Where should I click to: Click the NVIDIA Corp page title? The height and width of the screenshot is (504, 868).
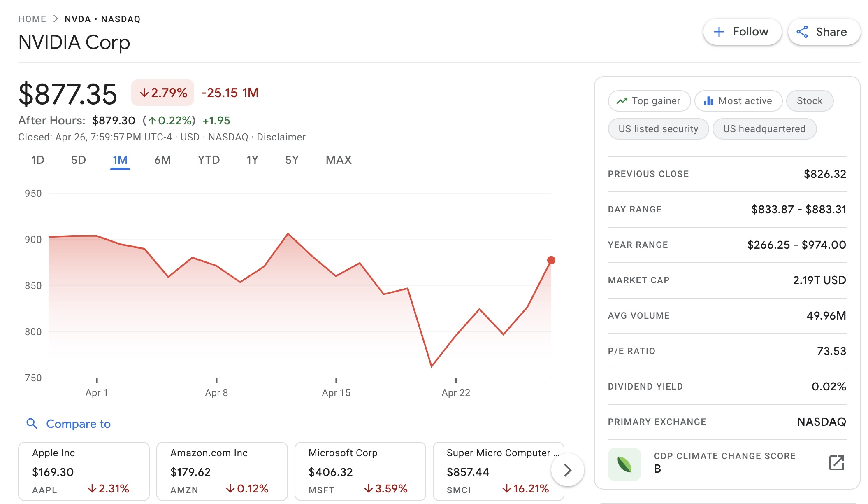pyautogui.click(x=74, y=42)
